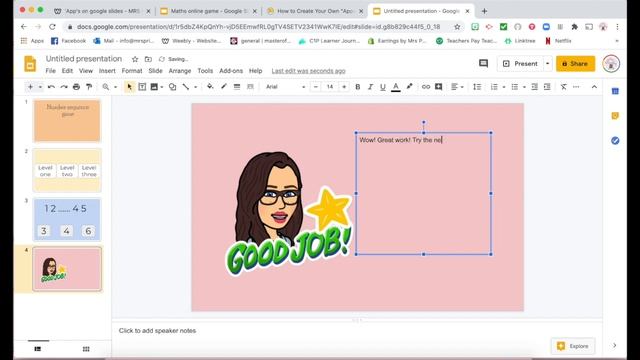Click the border dash icon

coord(250,87)
